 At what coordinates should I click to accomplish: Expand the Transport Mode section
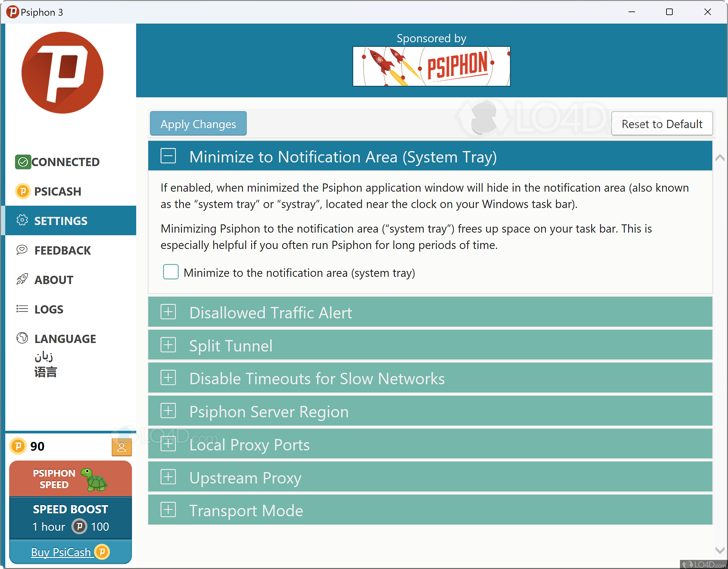tap(168, 510)
